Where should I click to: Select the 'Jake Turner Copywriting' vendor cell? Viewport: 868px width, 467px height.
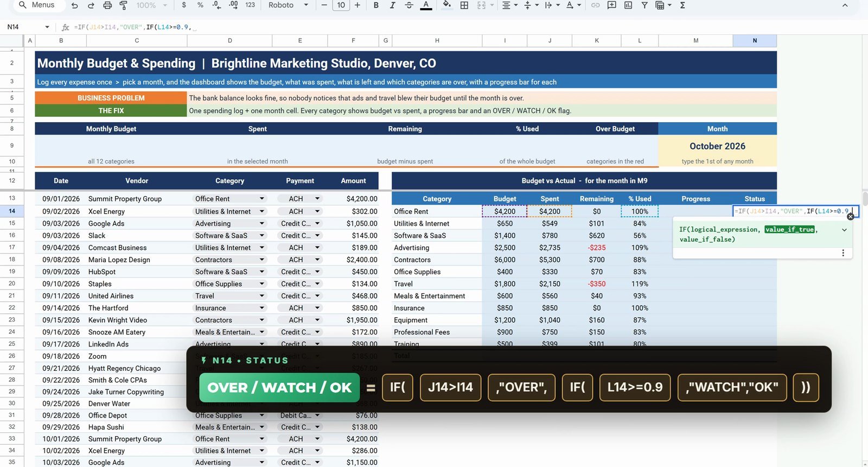coord(137,392)
